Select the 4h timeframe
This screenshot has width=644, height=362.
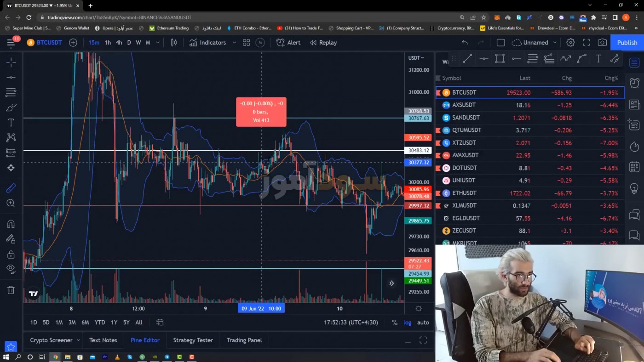coord(119,43)
